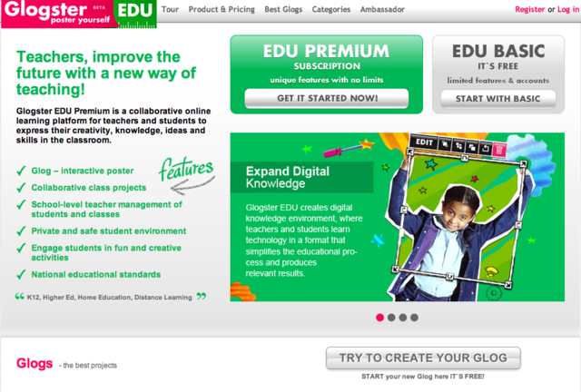The image size is (581, 392).
Task: Click the Register link
Action: point(530,9)
